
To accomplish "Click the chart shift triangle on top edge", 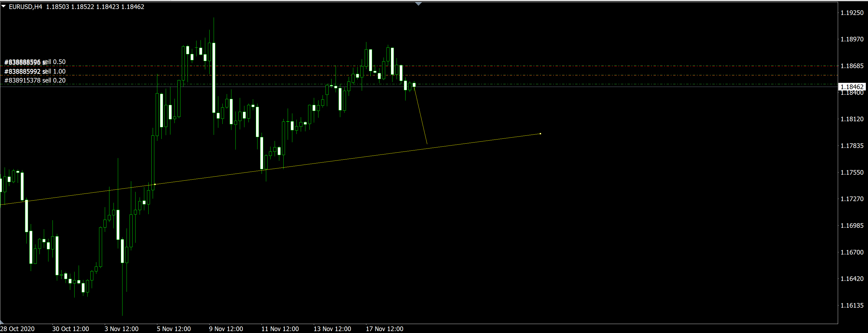I will pyautogui.click(x=419, y=4).
